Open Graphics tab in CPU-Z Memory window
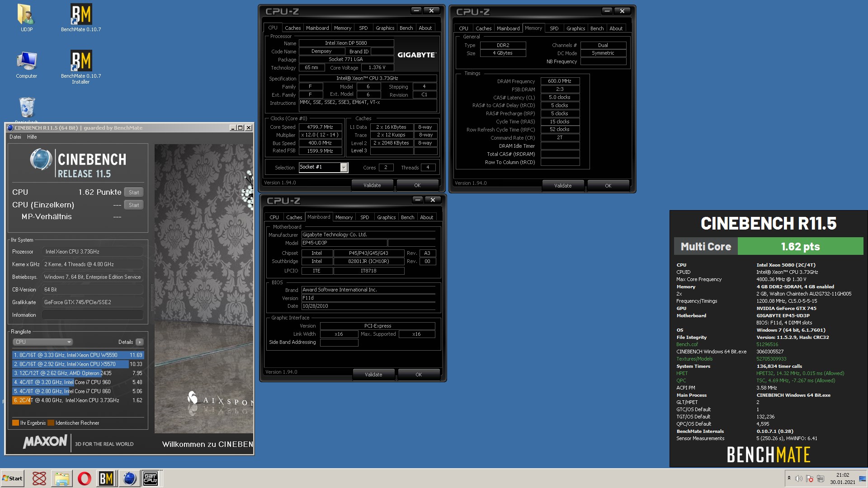 (x=576, y=28)
